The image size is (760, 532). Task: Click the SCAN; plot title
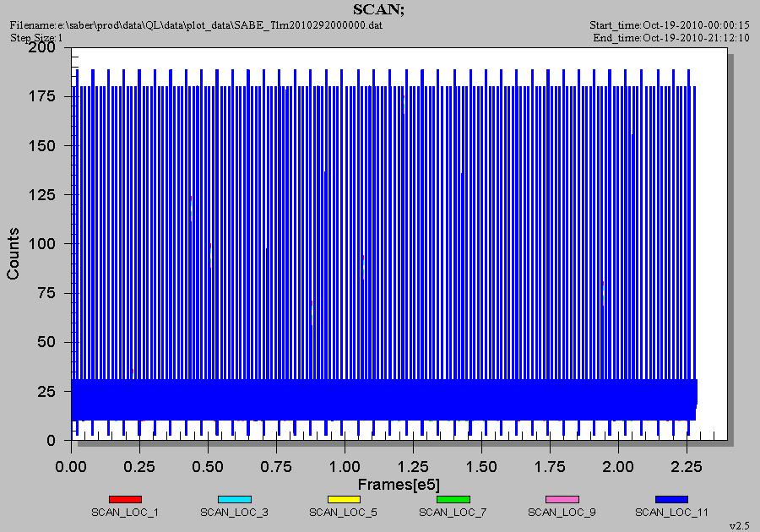click(x=378, y=9)
